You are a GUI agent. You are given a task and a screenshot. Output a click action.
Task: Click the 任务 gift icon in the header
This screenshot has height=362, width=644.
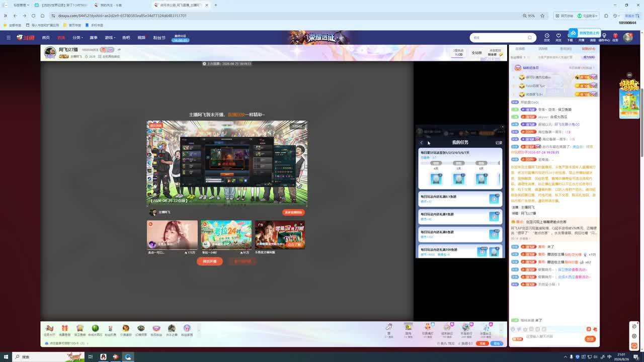coord(615,37)
